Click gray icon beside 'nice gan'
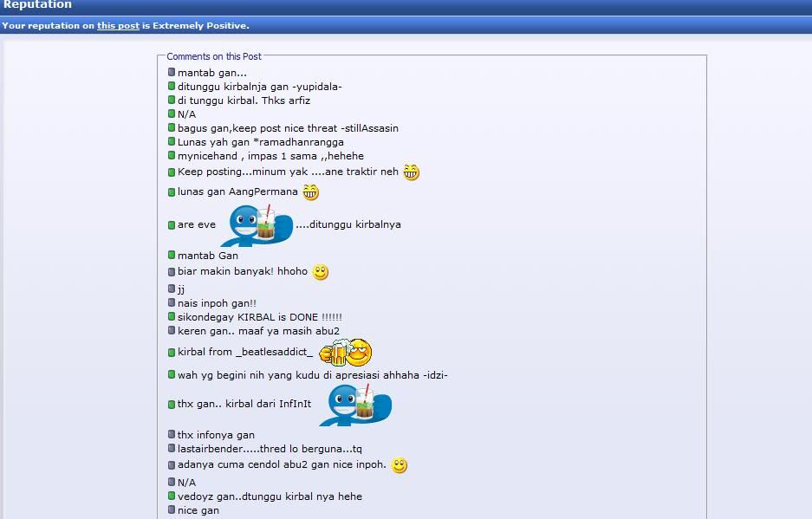The image size is (812, 519). [172, 509]
